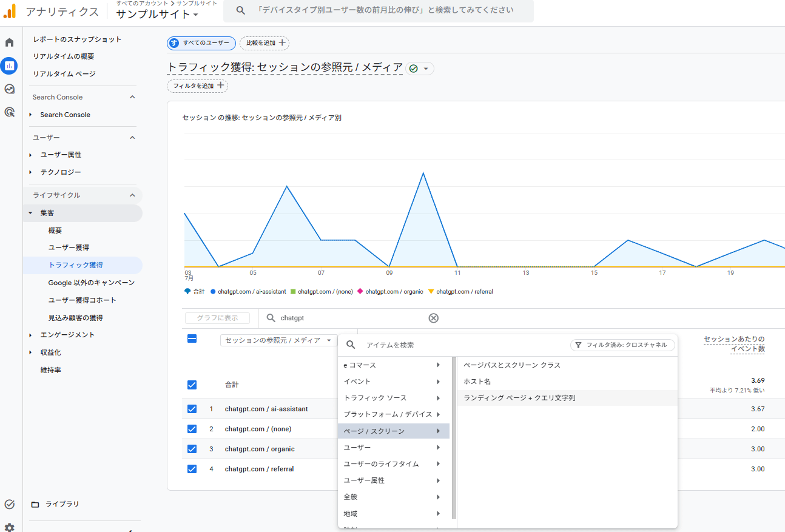
Task: Open the 地域 submenu
Action: 393,514
